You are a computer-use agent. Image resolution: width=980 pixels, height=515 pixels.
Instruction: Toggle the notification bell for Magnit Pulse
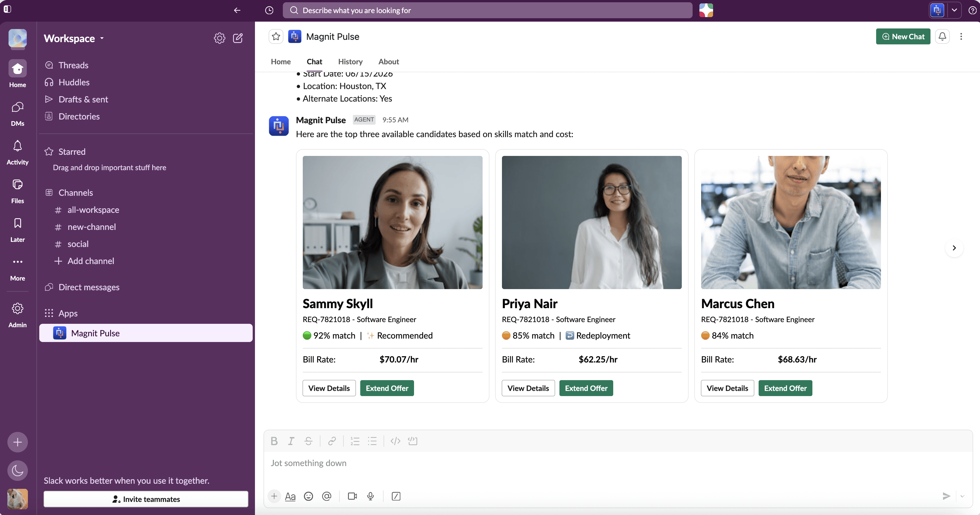pos(942,36)
